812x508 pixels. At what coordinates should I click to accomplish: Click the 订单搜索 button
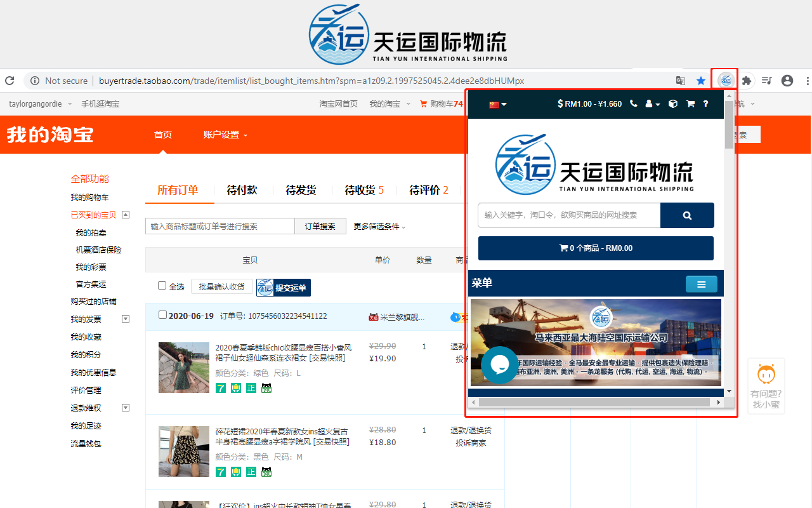[x=320, y=226]
